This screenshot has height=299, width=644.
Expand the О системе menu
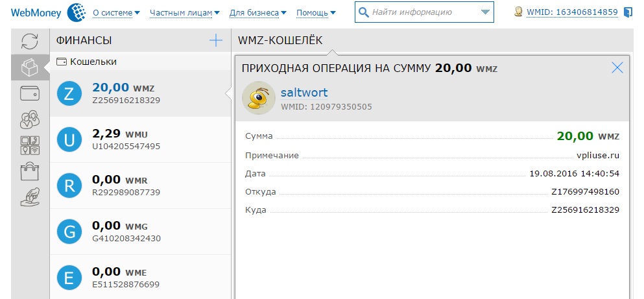(x=116, y=13)
